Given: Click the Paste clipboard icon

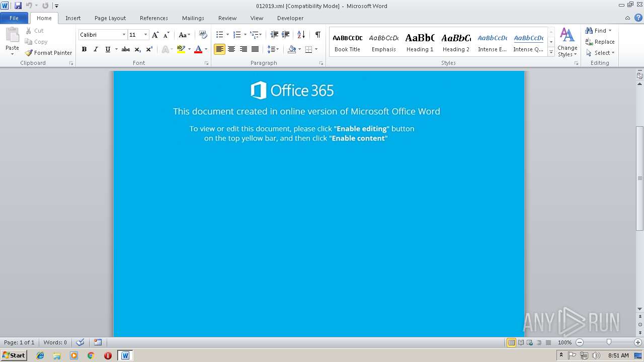Looking at the screenshot, I should [x=12, y=36].
